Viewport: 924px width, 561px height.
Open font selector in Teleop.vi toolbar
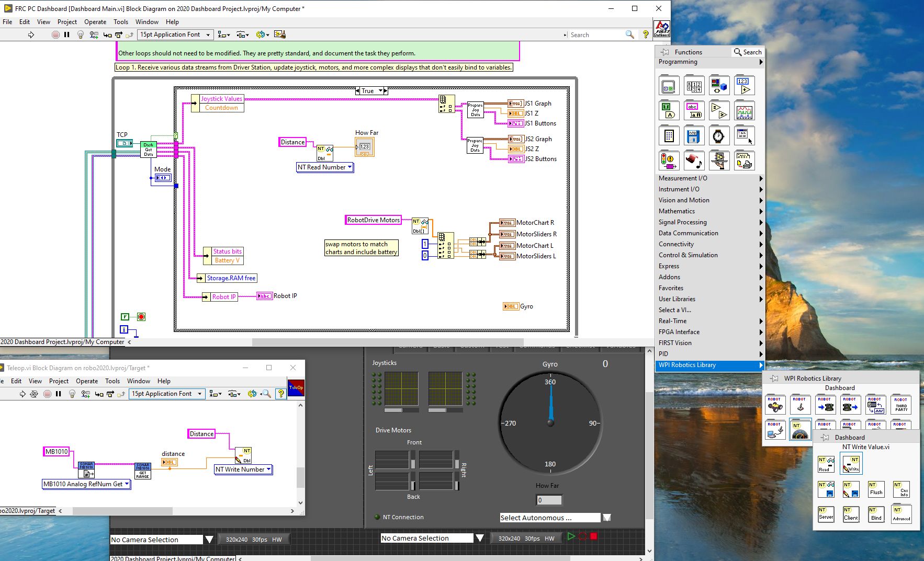[167, 394]
